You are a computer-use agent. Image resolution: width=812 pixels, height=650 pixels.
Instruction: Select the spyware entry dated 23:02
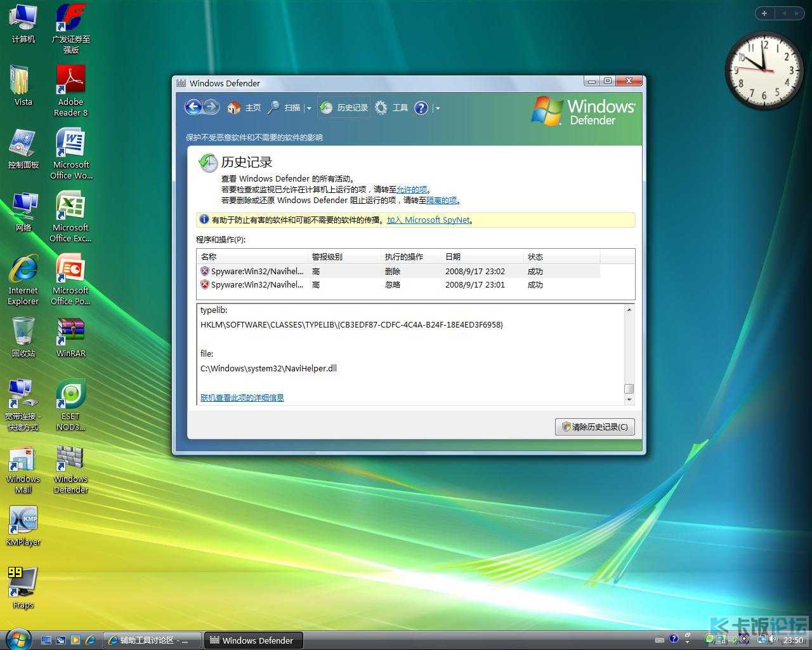398,271
